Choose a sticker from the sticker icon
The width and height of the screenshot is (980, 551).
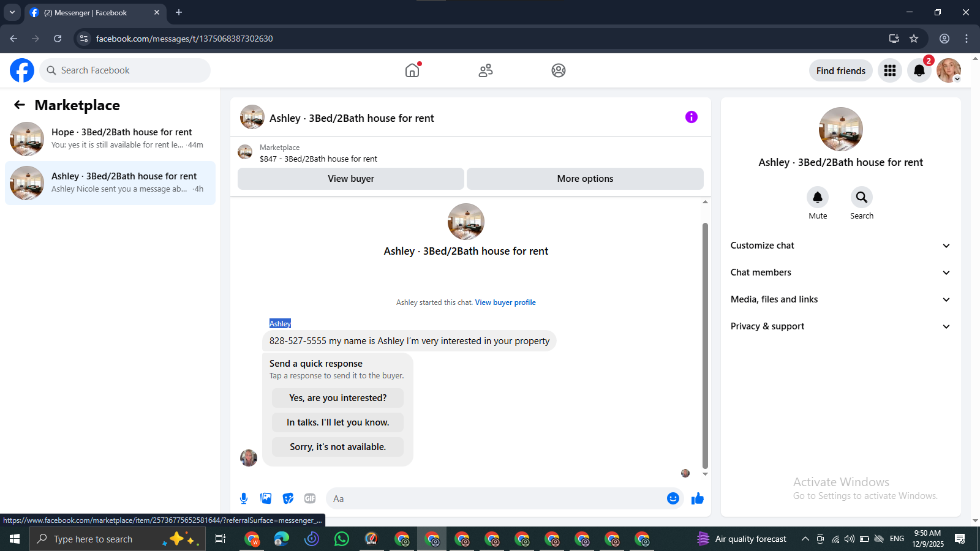click(x=288, y=498)
